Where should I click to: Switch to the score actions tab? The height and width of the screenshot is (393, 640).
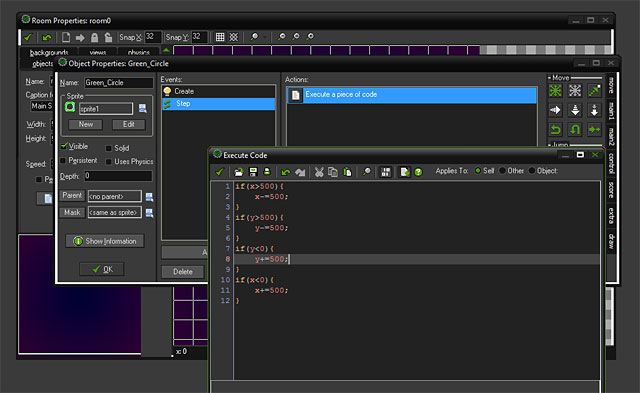[x=611, y=190]
